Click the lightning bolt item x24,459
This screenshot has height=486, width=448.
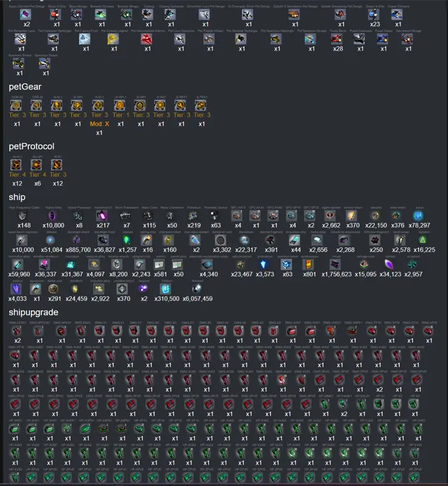click(76, 289)
